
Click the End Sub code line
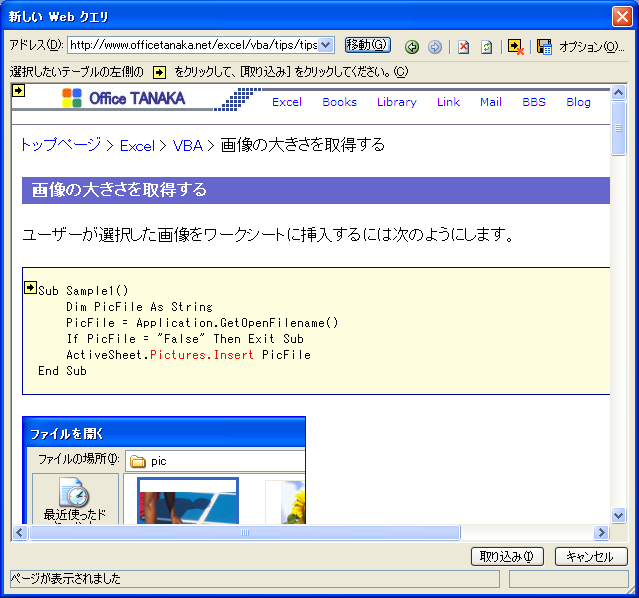[62, 371]
